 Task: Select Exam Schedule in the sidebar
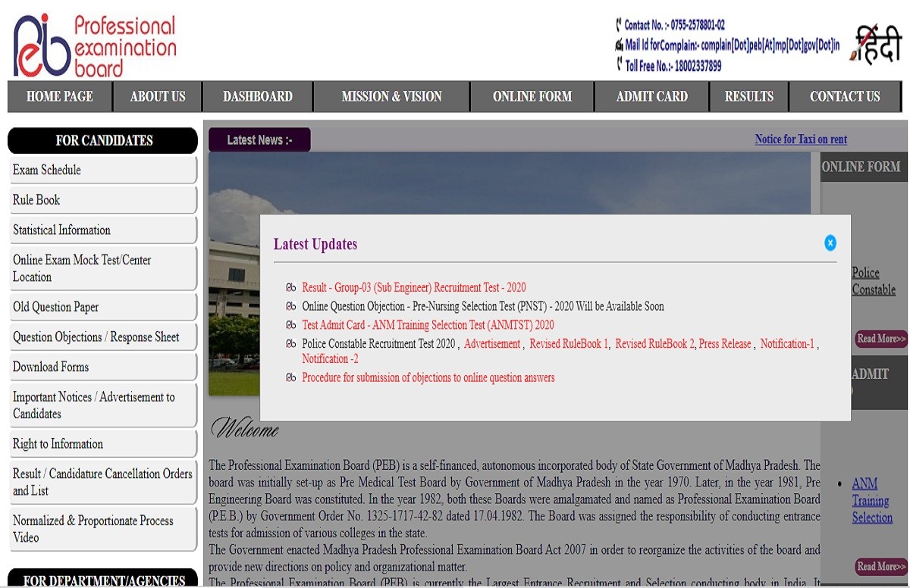(x=46, y=170)
